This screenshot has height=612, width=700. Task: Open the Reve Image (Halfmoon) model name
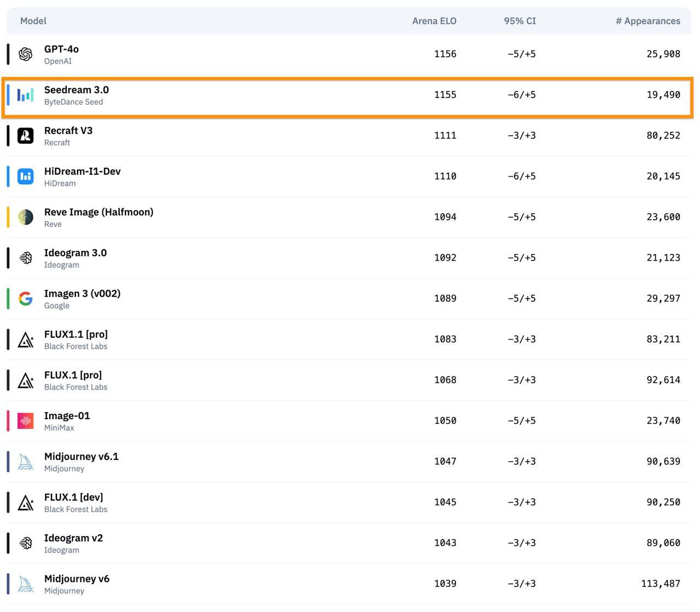[99, 212]
